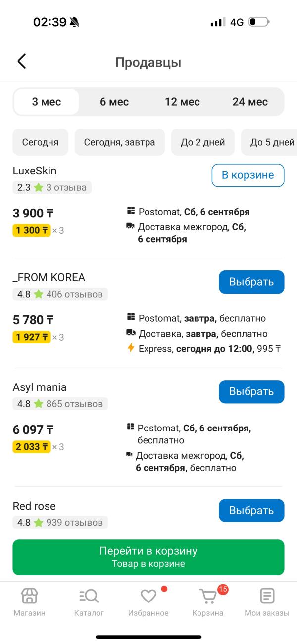
Task: Open the Корзина cart icon
Action: click(208, 596)
